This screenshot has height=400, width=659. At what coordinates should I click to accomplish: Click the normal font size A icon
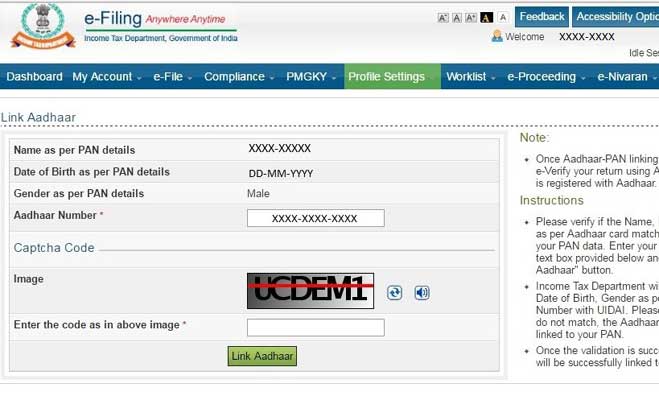[x=457, y=18]
